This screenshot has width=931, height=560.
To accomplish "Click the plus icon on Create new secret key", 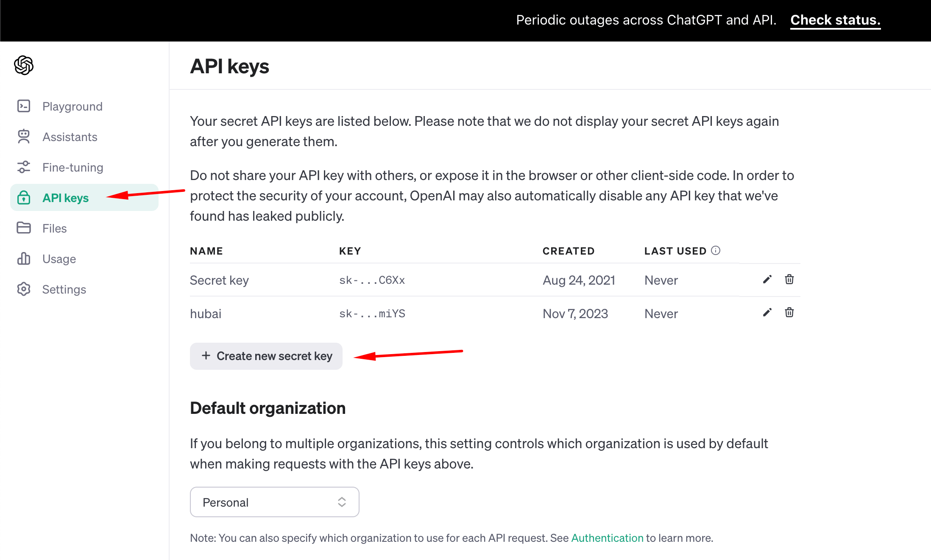I will pos(206,355).
